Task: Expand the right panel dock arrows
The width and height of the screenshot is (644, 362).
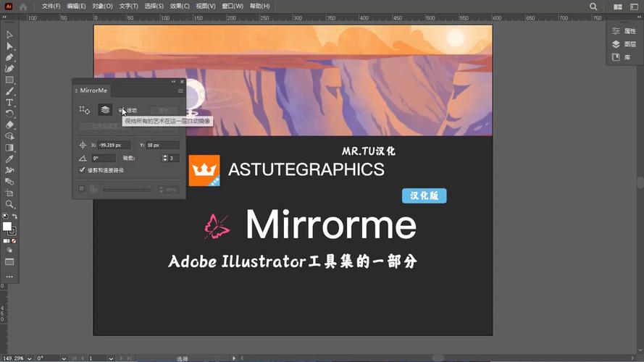Action: (x=639, y=17)
